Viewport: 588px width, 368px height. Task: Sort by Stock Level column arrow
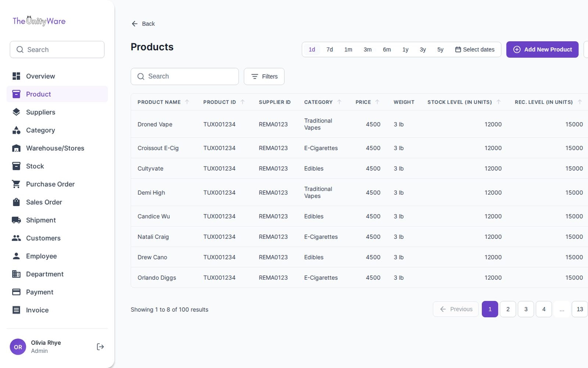pyautogui.click(x=499, y=102)
